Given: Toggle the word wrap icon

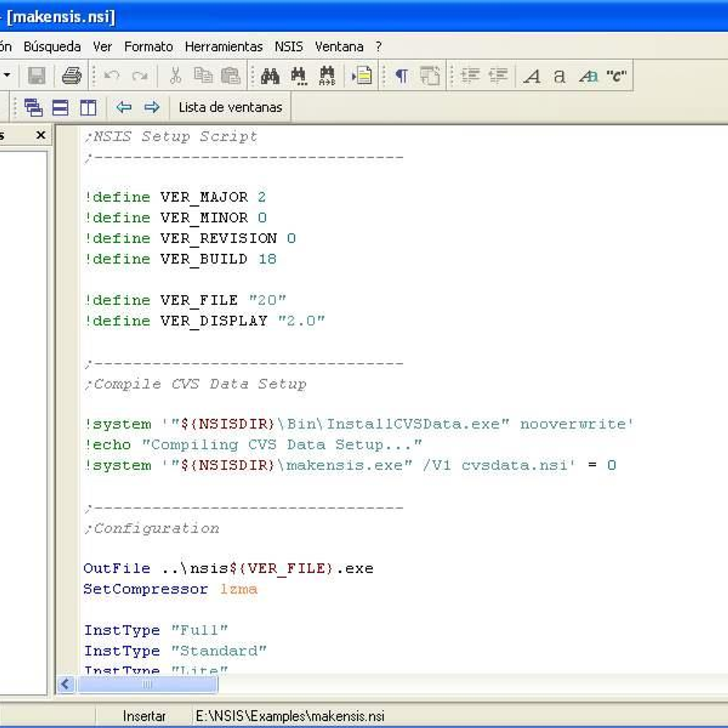Looking at the screenshot, I should pos(430,76).
